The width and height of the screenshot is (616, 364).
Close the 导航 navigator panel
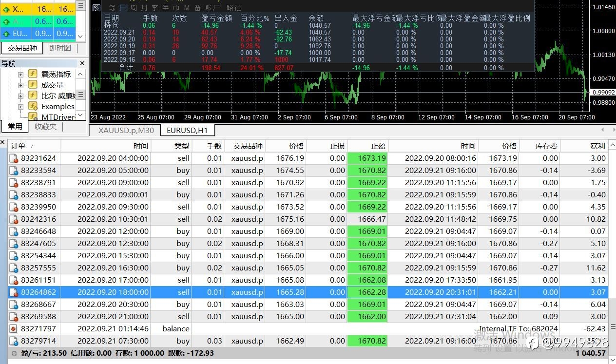click(x=82, y=63)
